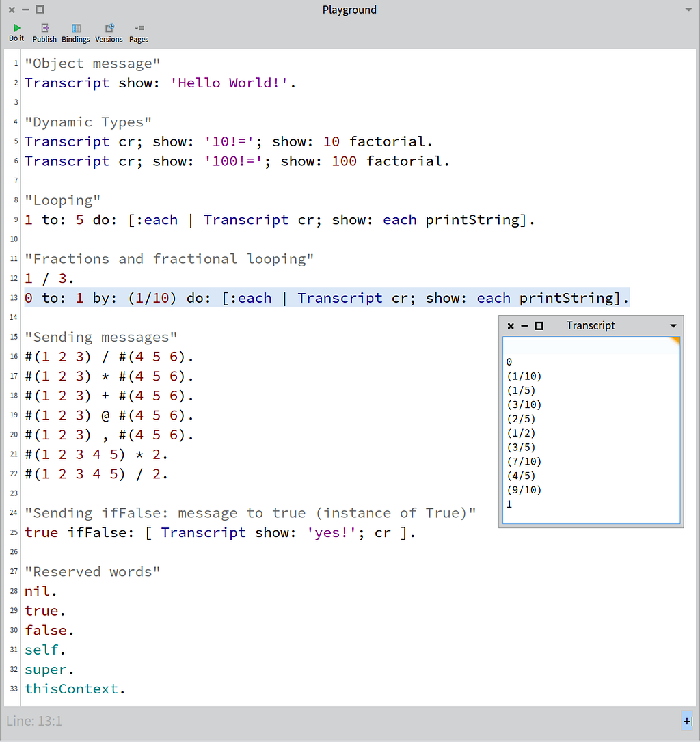
Task: Click (1/2) in Transcript output
Action: (x=521, y=433)
